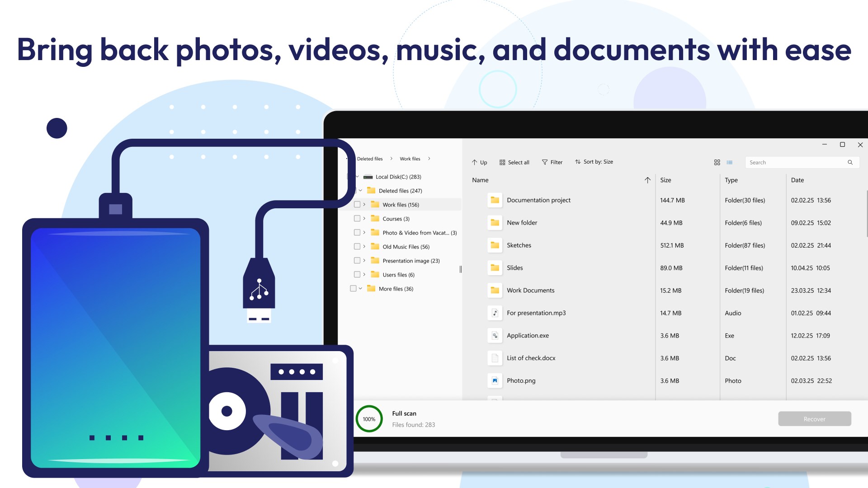The width and height of the screenshot is (868, 488).
Task: Select the List of check.docx icon
Action: pyautogui.click(x=495, y=358)
